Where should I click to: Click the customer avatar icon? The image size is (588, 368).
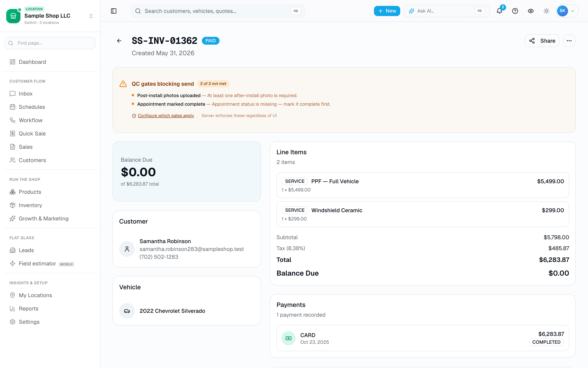[127, 249]
